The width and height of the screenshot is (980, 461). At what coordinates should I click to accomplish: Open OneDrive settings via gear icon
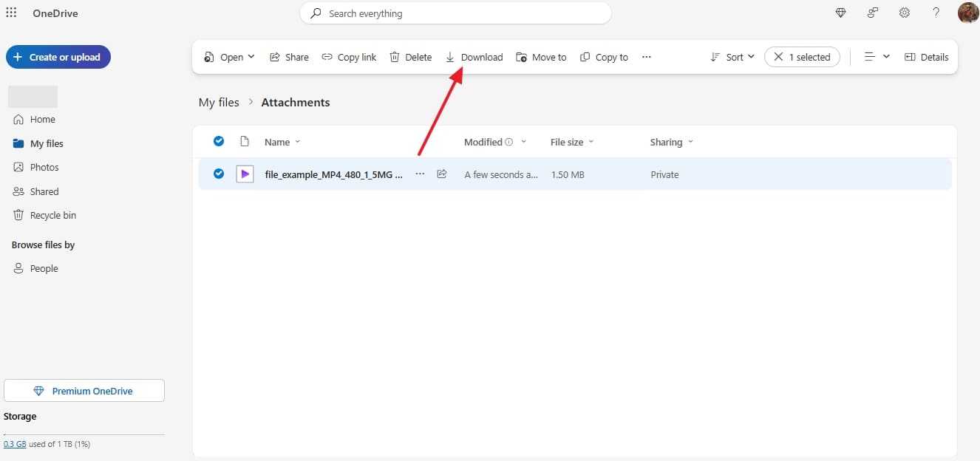(904, 13)
